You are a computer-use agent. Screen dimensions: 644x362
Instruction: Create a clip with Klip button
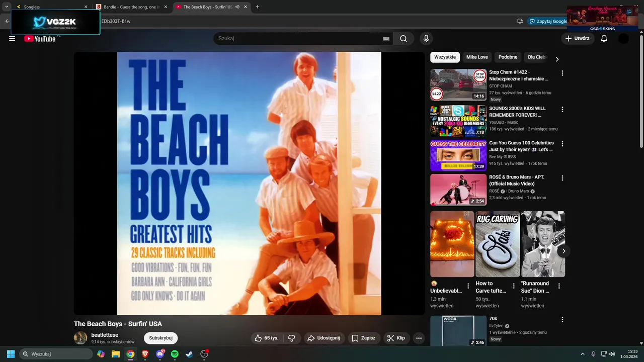pos(396,338)
